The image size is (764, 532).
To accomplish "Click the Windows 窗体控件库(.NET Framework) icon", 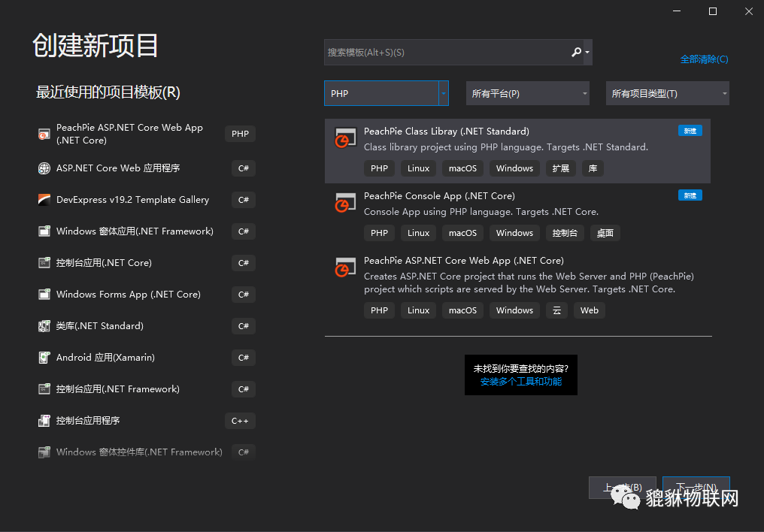I will tap(44, 452).
